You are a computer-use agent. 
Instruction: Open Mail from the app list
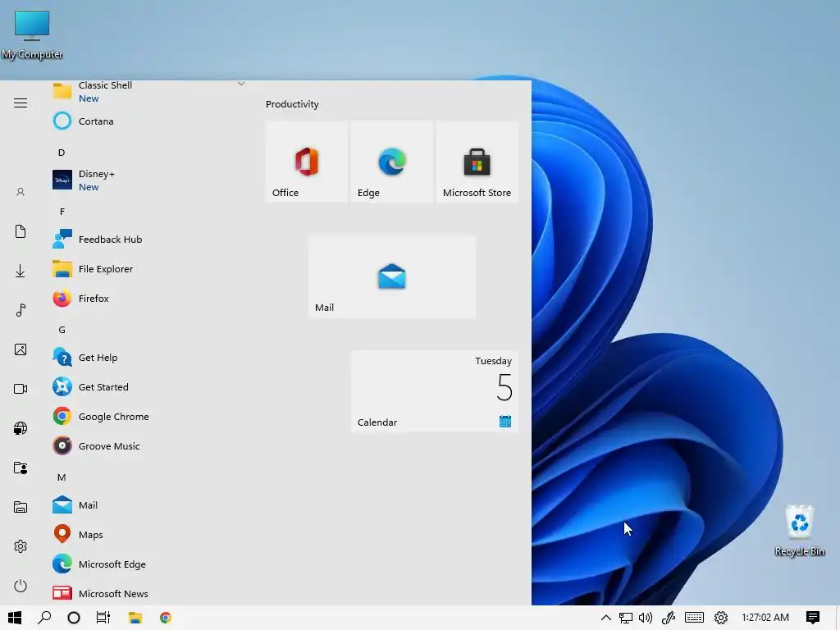click(x=149, y=505)
